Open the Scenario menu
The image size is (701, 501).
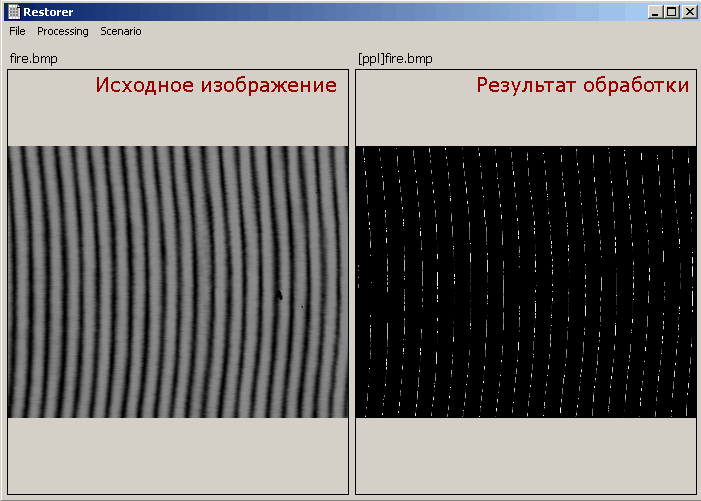pyautogui.click(x=121, y=31)
